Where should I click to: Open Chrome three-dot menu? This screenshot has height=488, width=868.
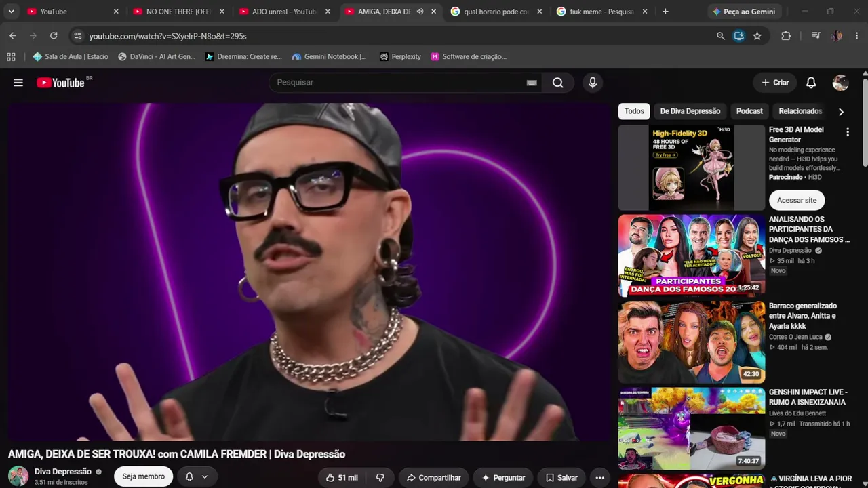[857, 36]
